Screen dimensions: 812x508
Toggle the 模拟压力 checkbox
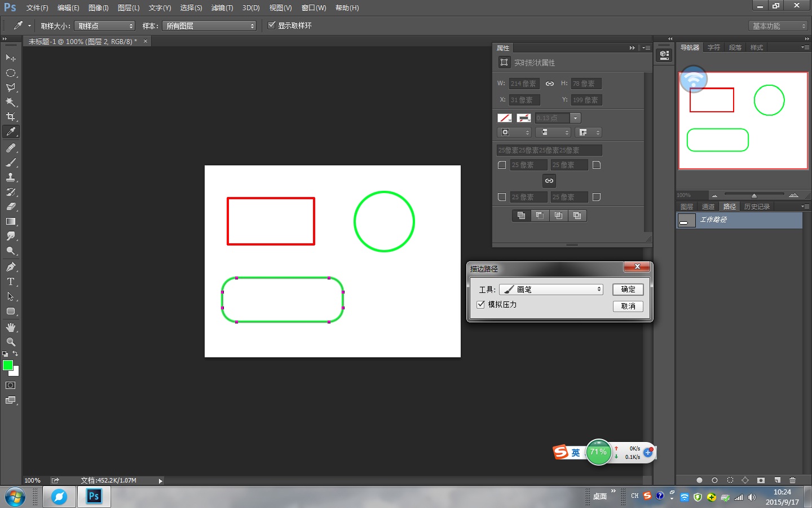[x=481, y=304]
